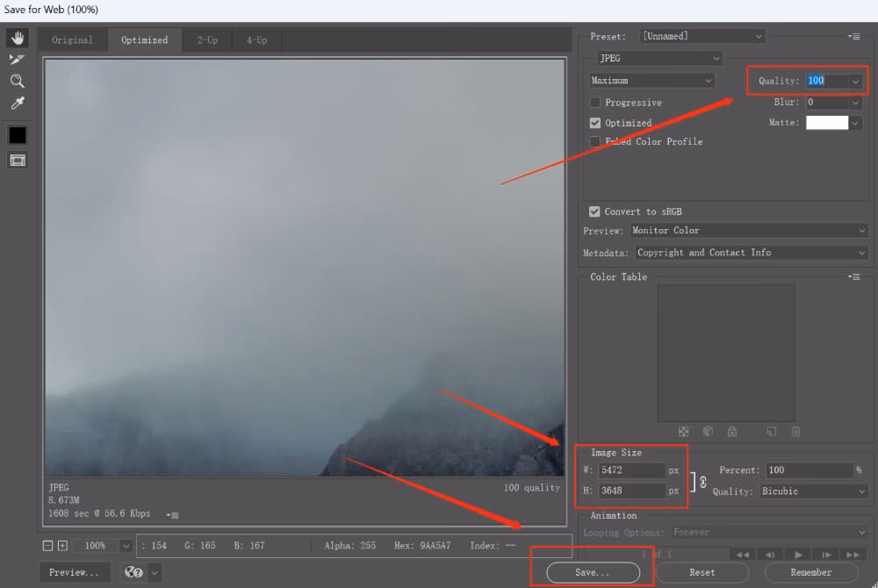
Task: Open the JPEG file format dropdown
Action: tap(658, 59)
